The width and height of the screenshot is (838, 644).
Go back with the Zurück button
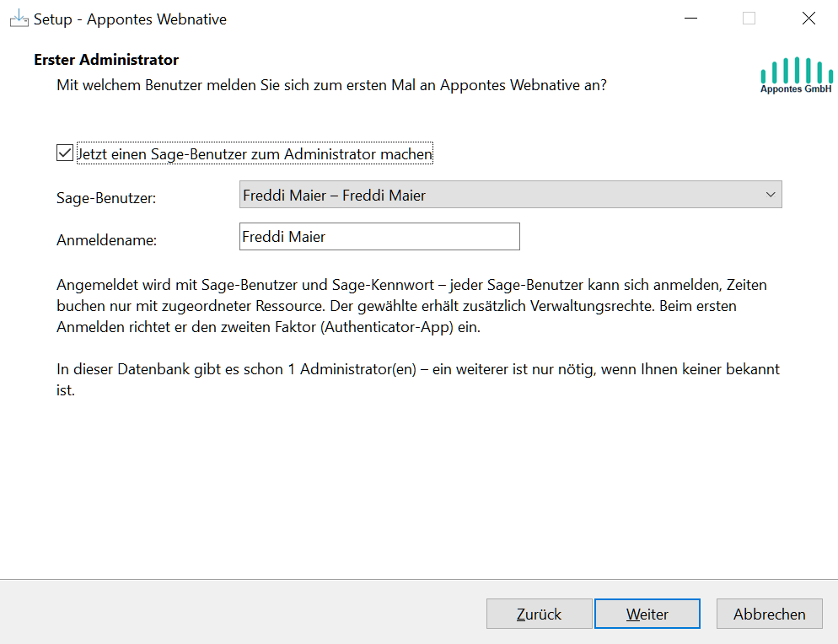(x=539, y=614)
